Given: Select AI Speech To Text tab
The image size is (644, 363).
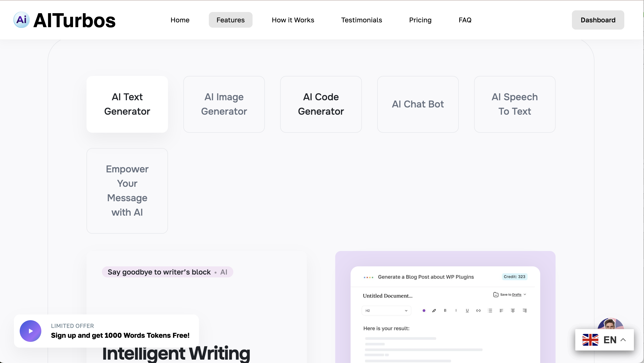Looking at the screenshot, I should coord(514,104).
